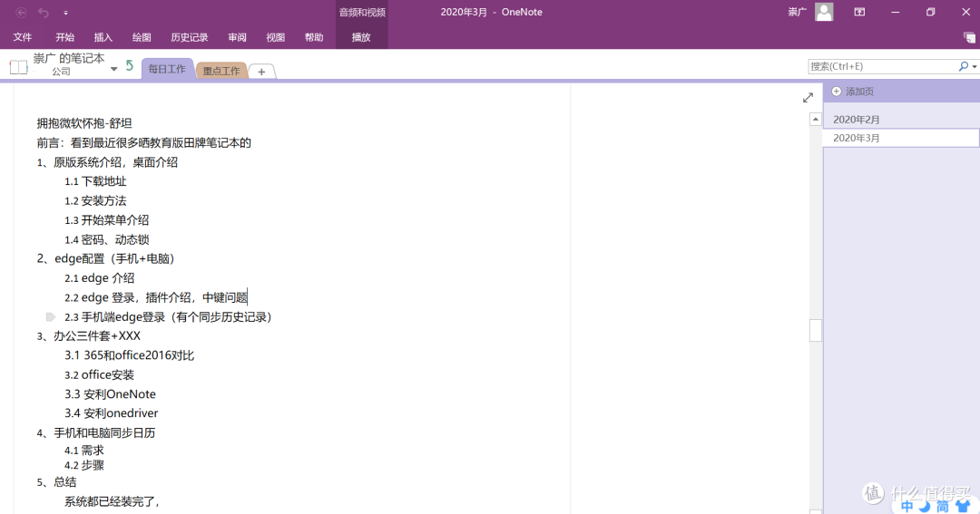This screenshot has width=980, height=514.
Task: Click the notebook icon beside 崇广 的笔记本
Action: (19, 67)
